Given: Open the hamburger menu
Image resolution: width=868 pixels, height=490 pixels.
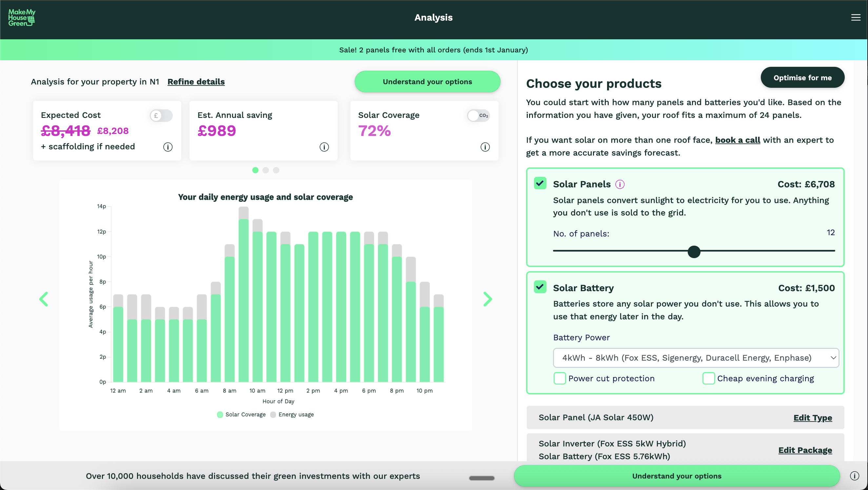Looking at the screenshot, I should [855, 17].
